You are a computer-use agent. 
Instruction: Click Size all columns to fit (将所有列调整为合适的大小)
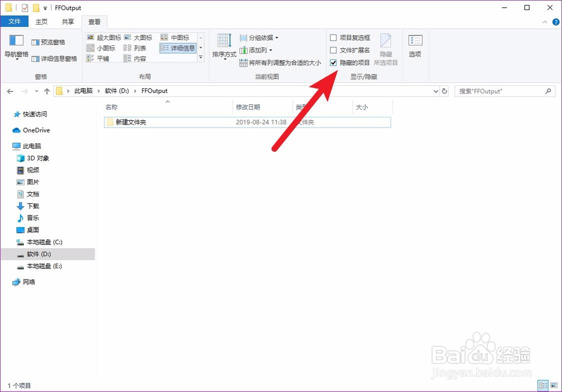click(280, 63)
